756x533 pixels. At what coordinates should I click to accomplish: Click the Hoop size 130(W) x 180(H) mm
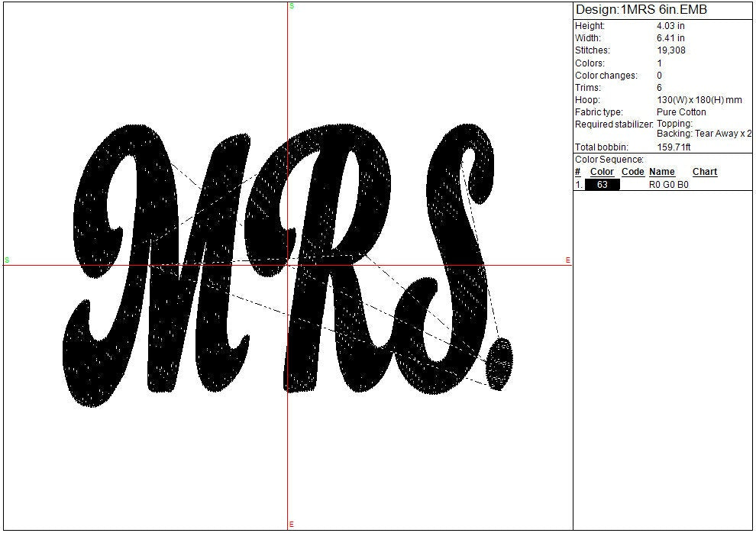[699, 100]
